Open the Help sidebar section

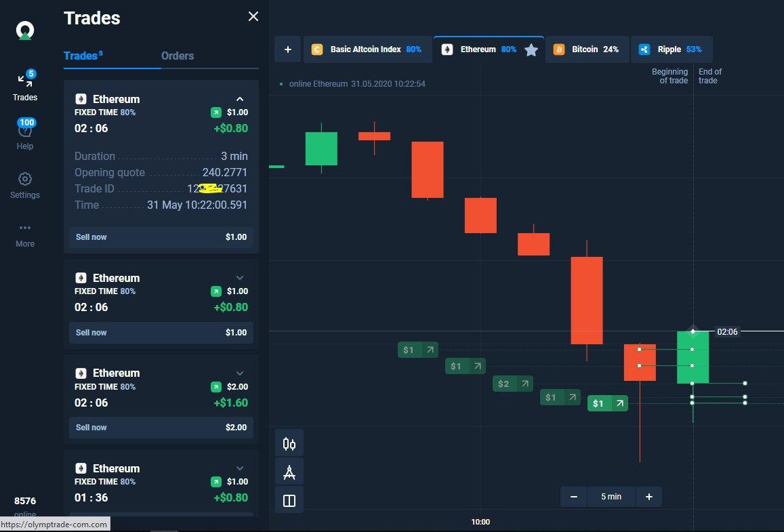pyautogui.click(x=25, y=134)
